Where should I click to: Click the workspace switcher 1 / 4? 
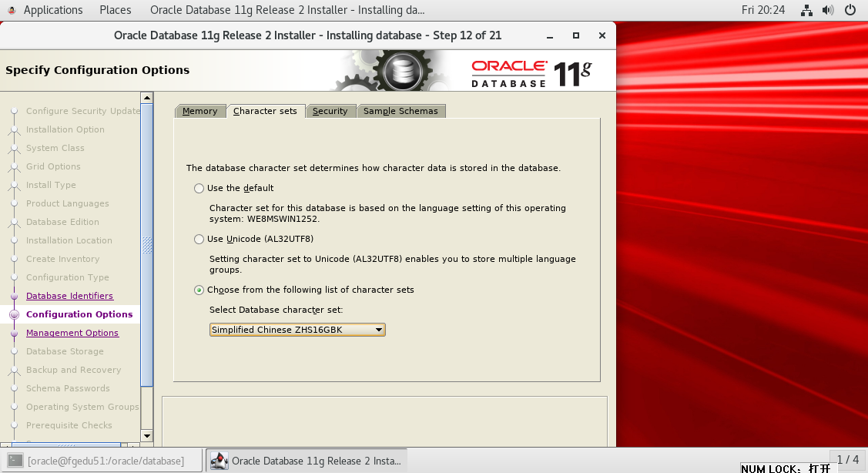click(x=847, y=460)
